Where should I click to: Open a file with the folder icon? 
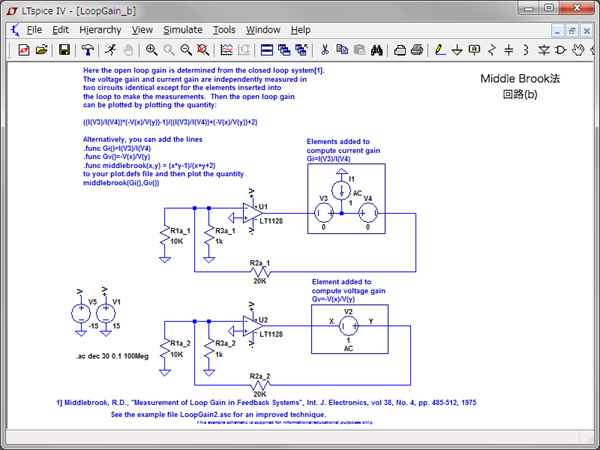point(40,49)
